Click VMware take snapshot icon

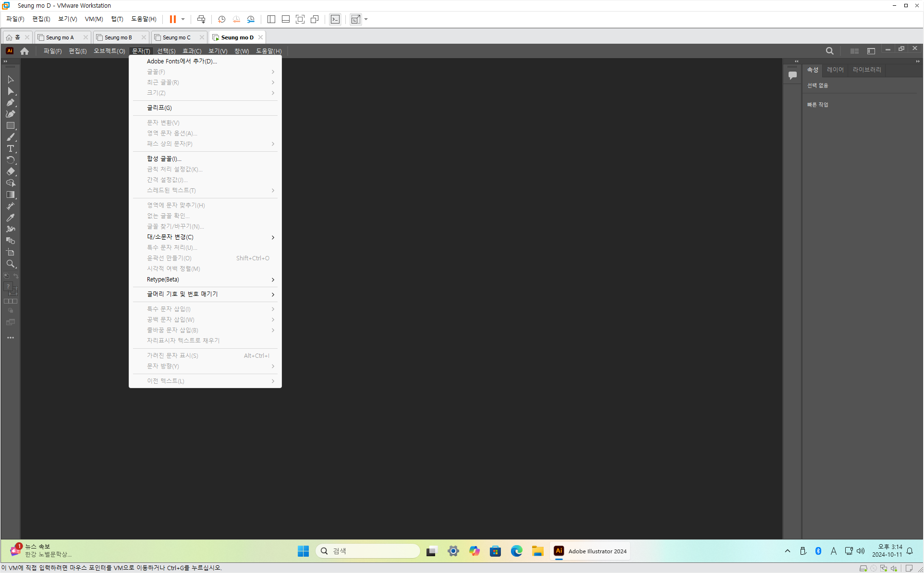click(x=221, y=19)
